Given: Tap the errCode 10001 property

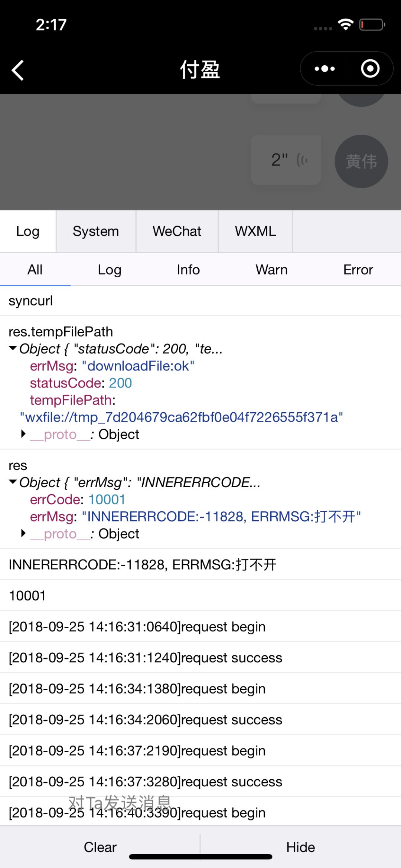Looking at the screenshot, I should coord(78,499).
